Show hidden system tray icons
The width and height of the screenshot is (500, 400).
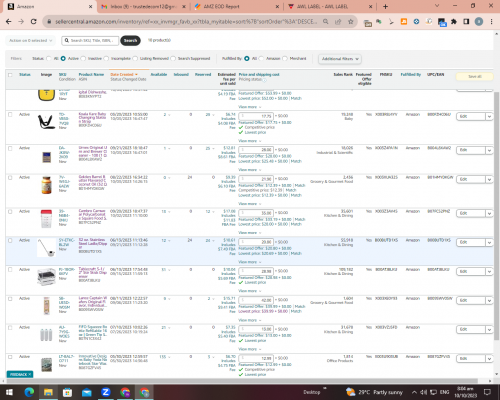coord(414,392)
